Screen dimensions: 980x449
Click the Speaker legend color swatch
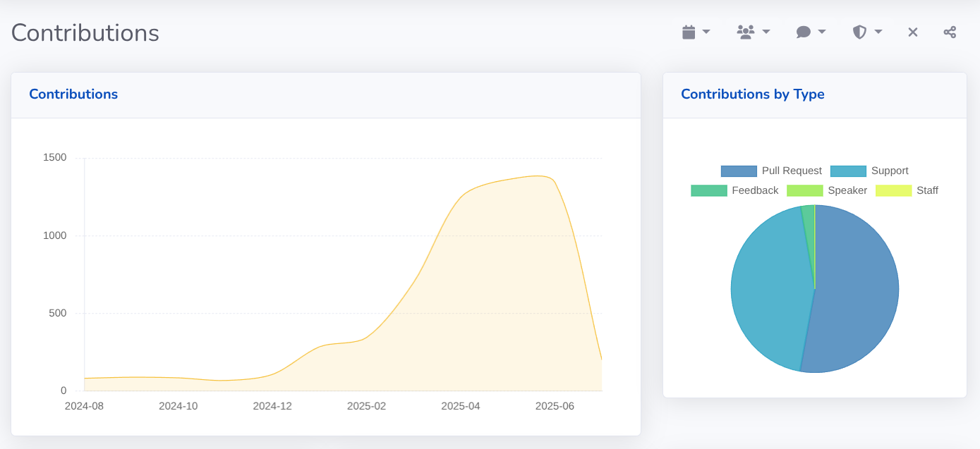(804, 190)
